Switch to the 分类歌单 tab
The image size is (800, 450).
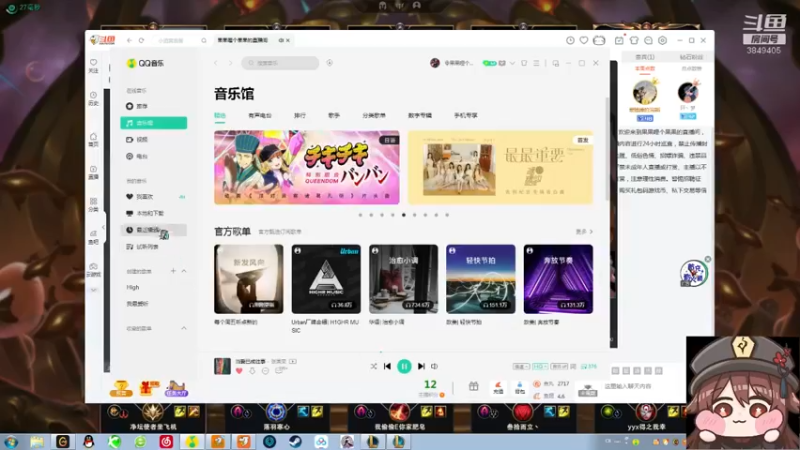point(374,116)
